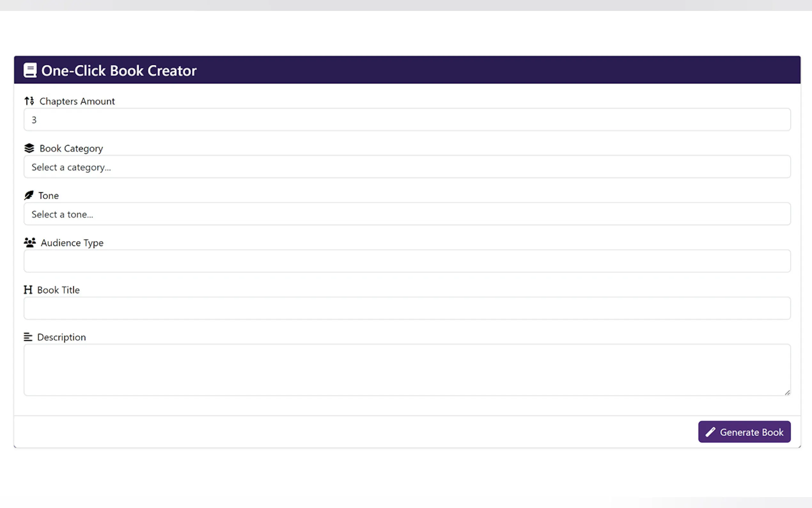Click inside the Description text area
Image resolution: width=812 pixels, height=508 pixels.
coord(407,369)
